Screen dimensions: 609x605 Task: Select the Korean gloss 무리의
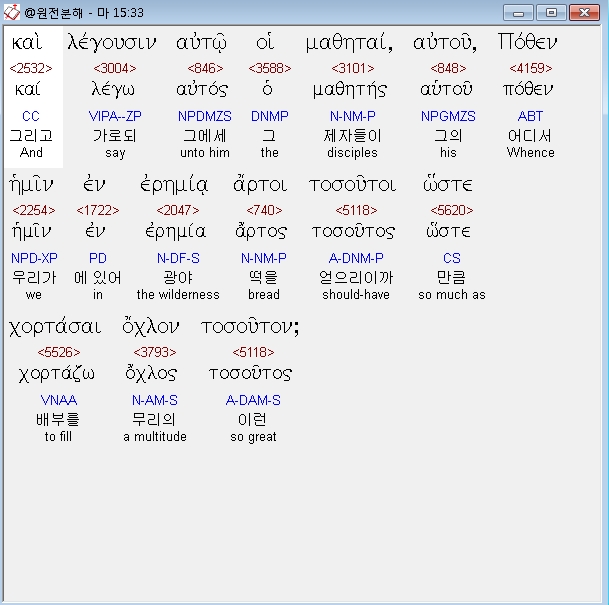pos(154,420)
